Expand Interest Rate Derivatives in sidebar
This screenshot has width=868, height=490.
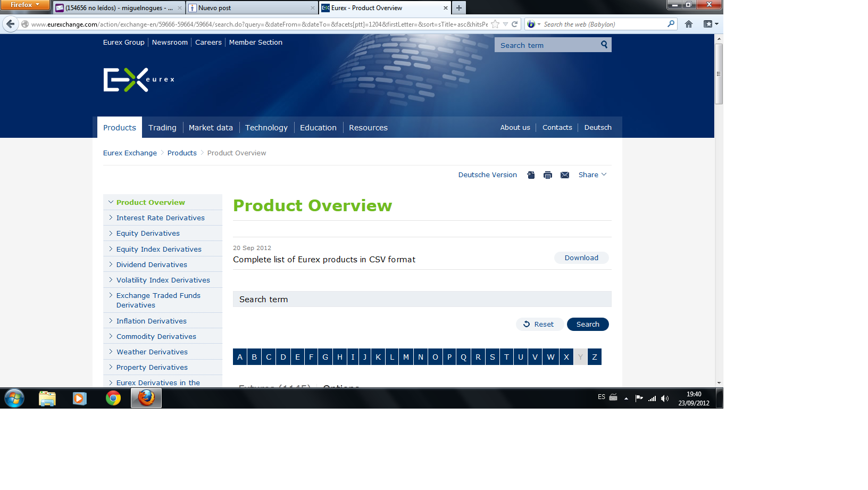pyautogui.click(x=111, y=218)
